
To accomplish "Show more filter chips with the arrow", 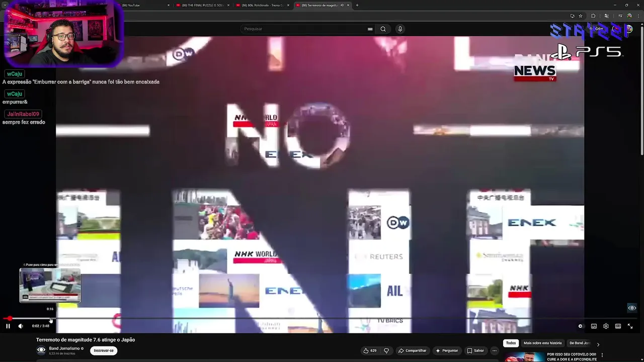I will click(598, 344).
